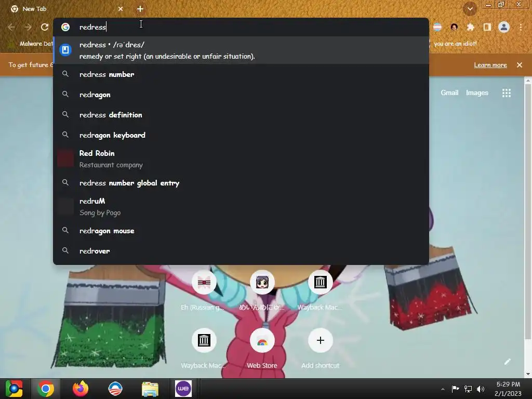Image resolution: width=532 pixels, height=399 pixels.
Task: Launch Firefox from the taskbar
Action: tap(81, 389)
